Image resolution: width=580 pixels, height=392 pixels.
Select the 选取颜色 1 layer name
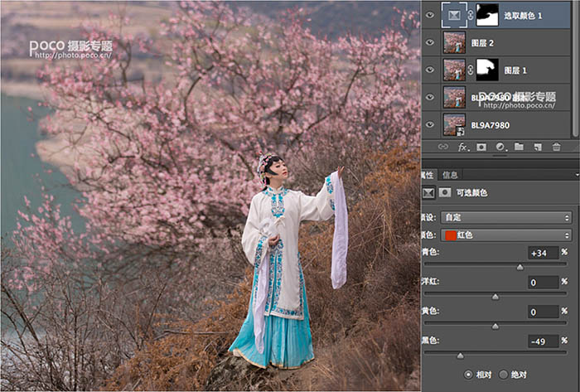(523, 16)
